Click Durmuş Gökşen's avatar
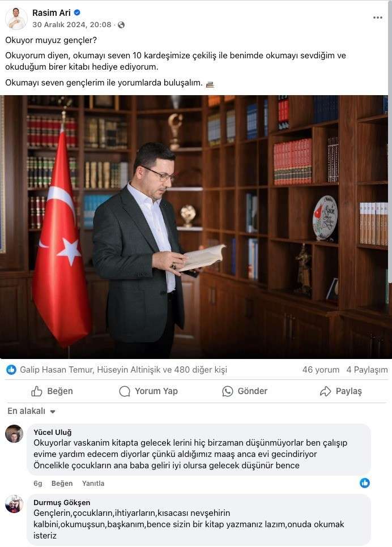The height and width of the screenshot is (547, 392). (x=14, y=504)
